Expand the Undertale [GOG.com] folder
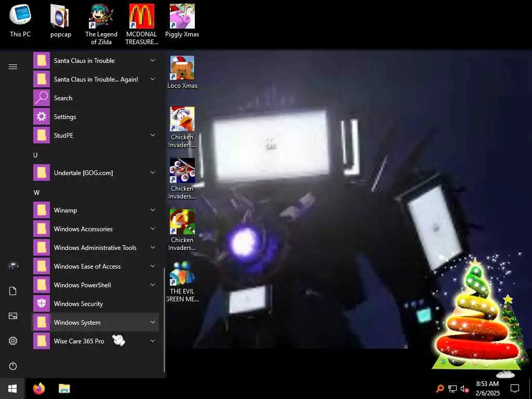This screenshot has height=399, width=532. (96, 172)
